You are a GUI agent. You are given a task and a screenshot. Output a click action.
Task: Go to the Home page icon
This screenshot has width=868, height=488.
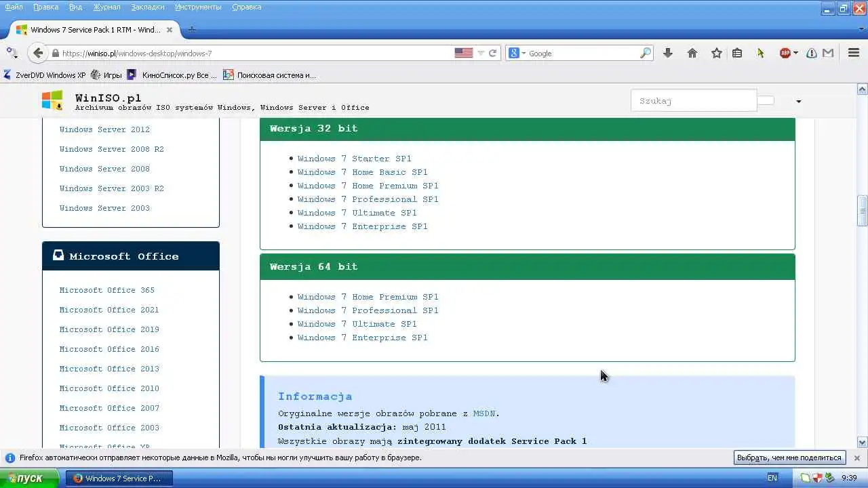[x=692, y=53]
